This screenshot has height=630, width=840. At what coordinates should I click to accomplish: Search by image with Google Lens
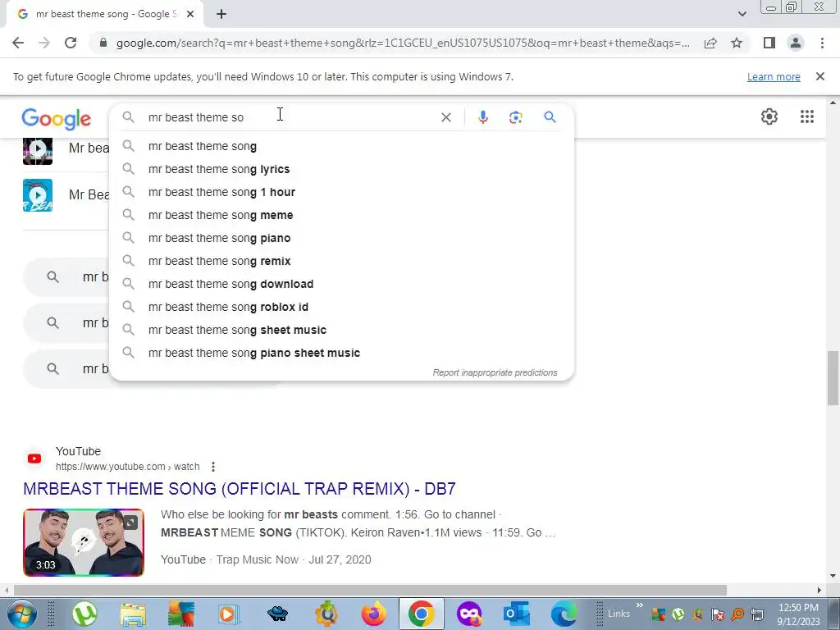515,116
